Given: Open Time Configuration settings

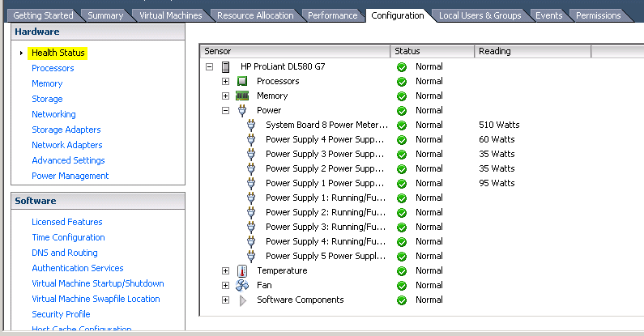Looking at the screenshot, I should point(68,237).
